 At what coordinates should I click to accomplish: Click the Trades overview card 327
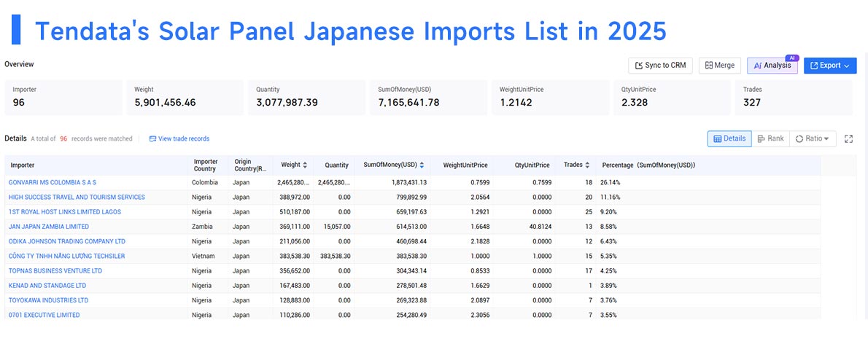point(794,98)
